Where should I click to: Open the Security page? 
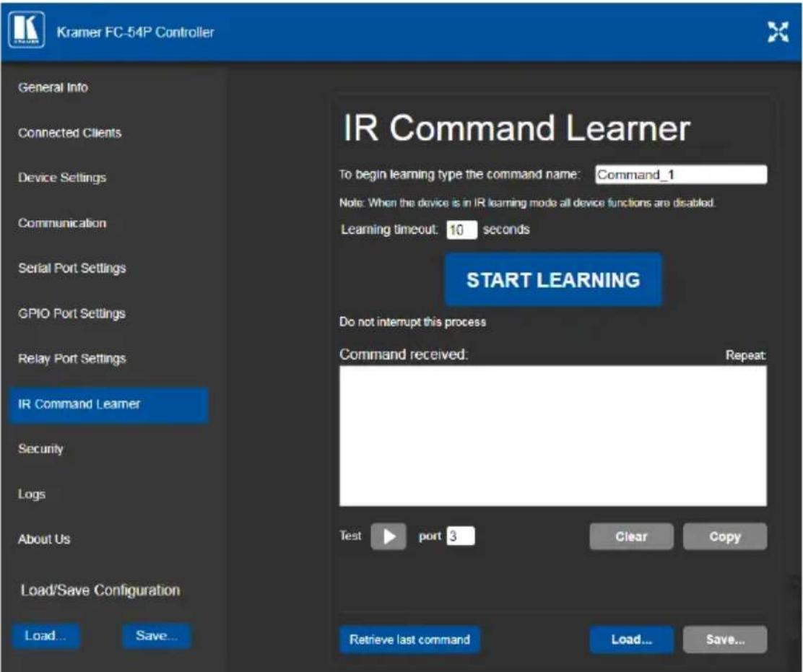40,449
